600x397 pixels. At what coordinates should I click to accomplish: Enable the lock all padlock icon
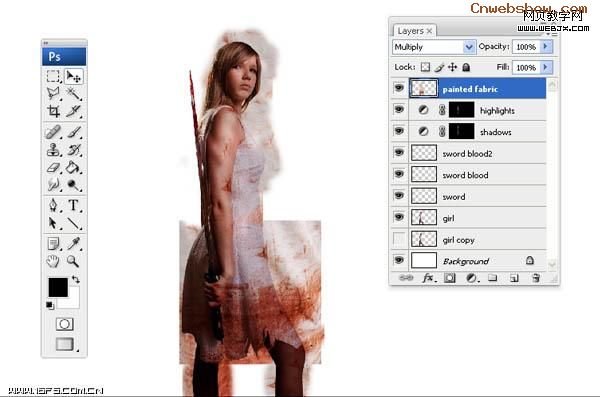tap(466, 67)
